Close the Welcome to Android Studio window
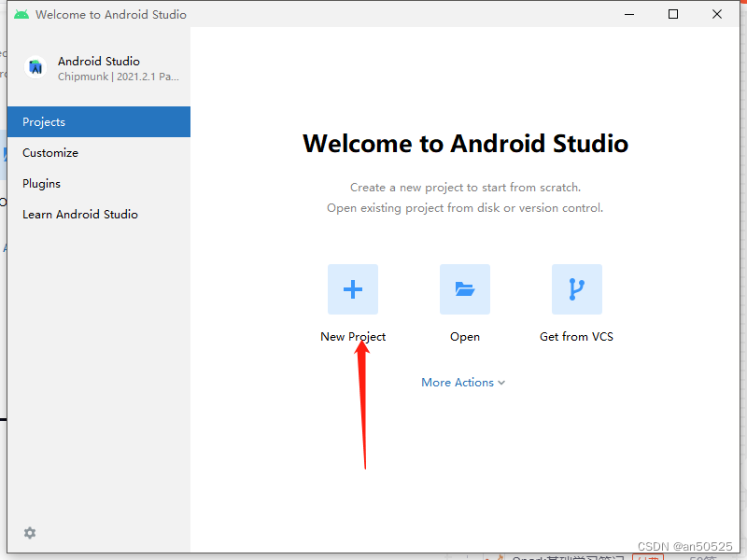Screen dimensions: 747x560 (x=717, y=14)
